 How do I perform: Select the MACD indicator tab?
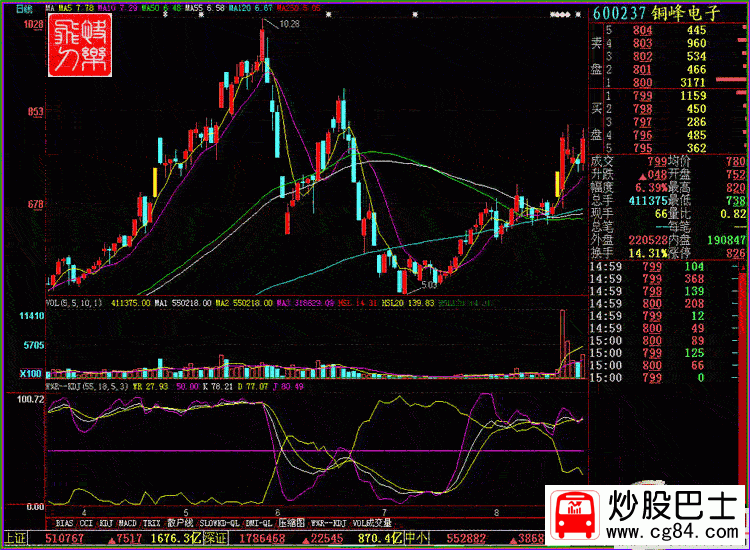pos(127,522)
